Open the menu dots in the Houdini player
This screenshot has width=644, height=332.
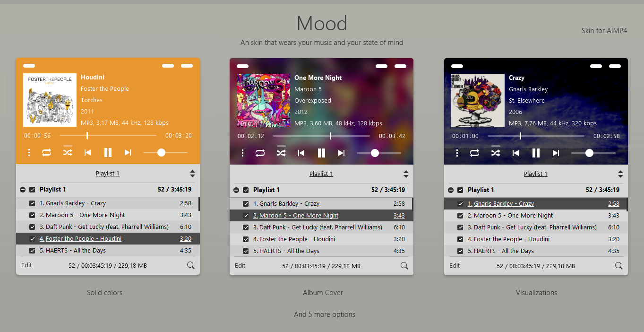29,152
